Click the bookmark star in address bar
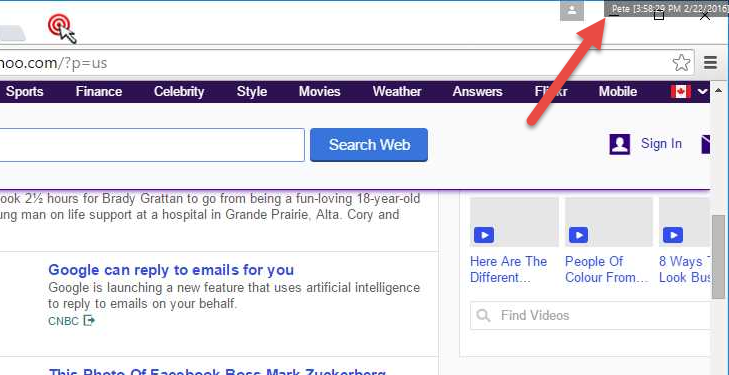 tap(681, 62)
